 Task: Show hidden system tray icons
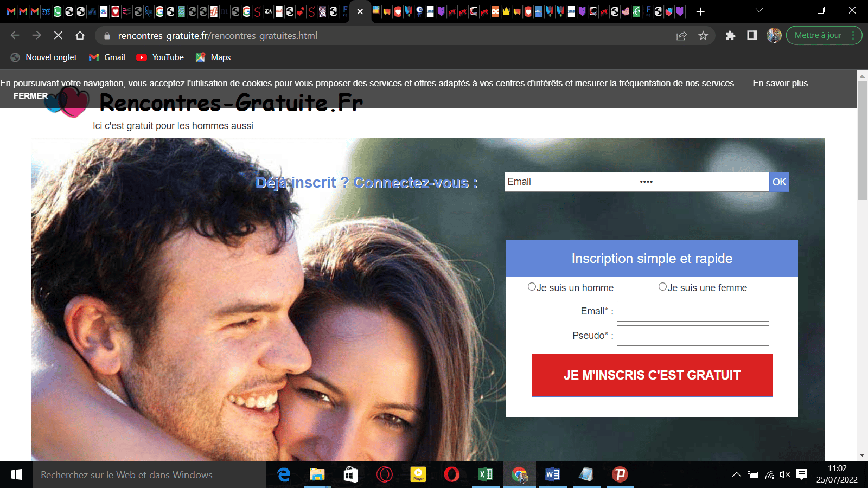point(736,474)
